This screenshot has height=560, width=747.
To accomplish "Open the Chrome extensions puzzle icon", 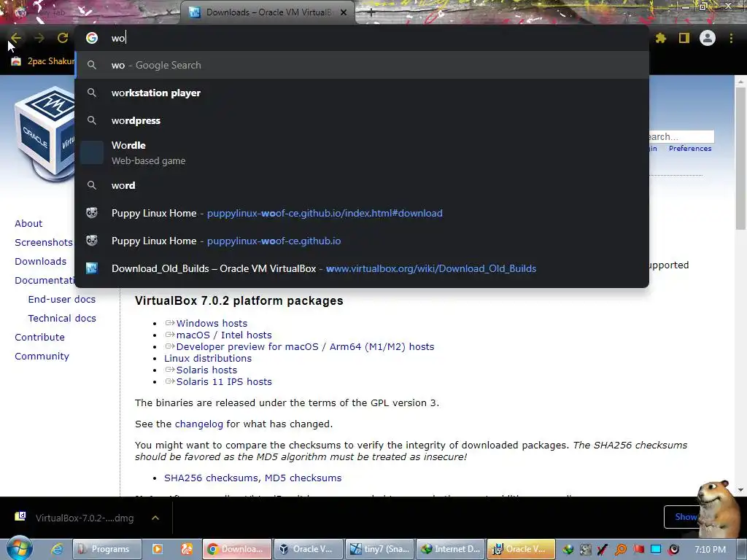I will click(x=661, y=38).
